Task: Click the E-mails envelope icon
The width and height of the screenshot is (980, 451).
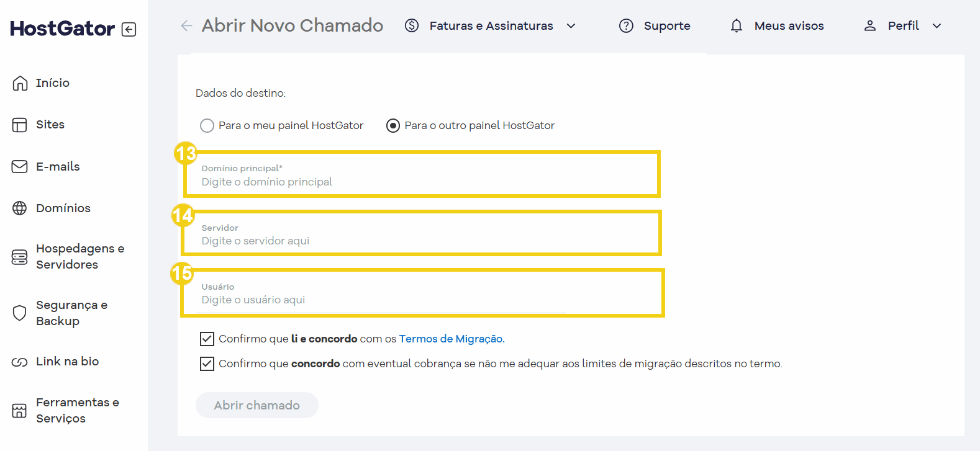Action: coord(20,166)
